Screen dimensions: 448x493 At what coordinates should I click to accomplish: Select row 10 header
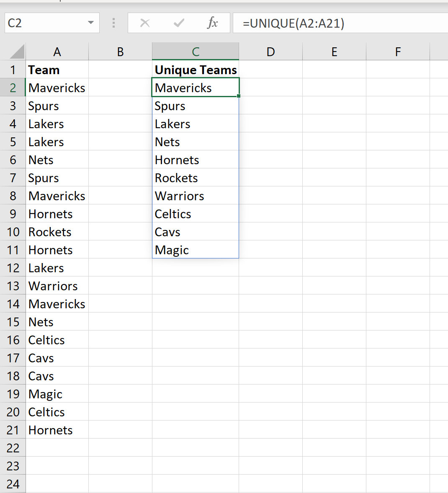coord(13,232)
